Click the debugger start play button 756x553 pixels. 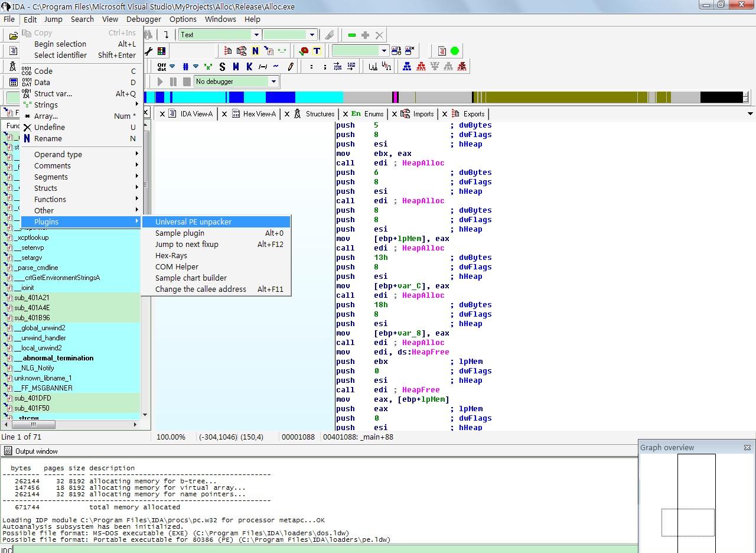point(159,82)
